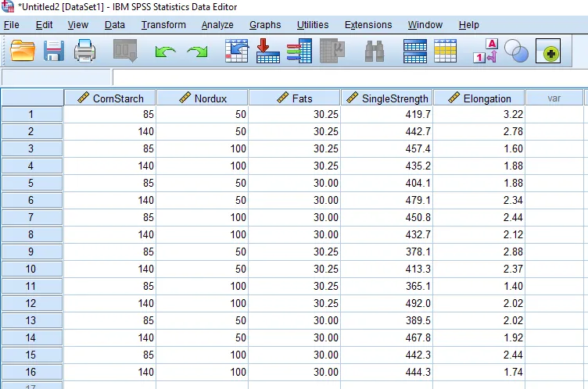This screenshot has height=389, width=588.
Task: Click the Use variable sets circles icon
Action: coord(516,51)
